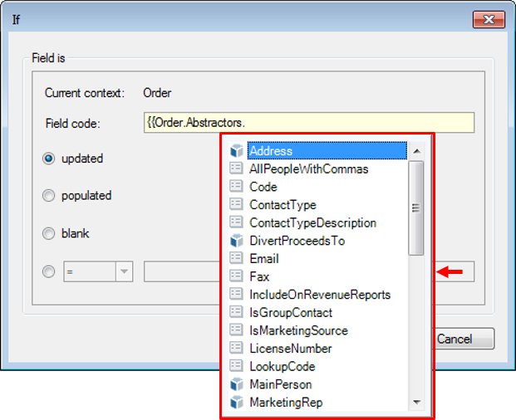Close the If dialog window

tap(489, 19)
